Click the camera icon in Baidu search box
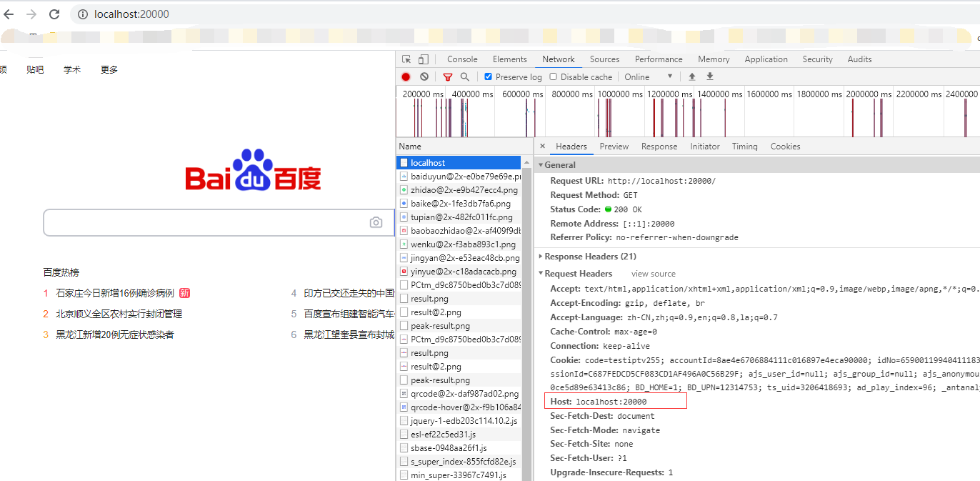The height and width of the screenshot is (481, 980). (376, 222)
